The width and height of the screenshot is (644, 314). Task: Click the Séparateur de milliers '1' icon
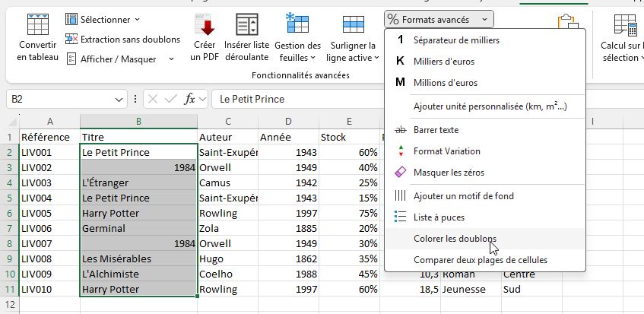[401, 40]
